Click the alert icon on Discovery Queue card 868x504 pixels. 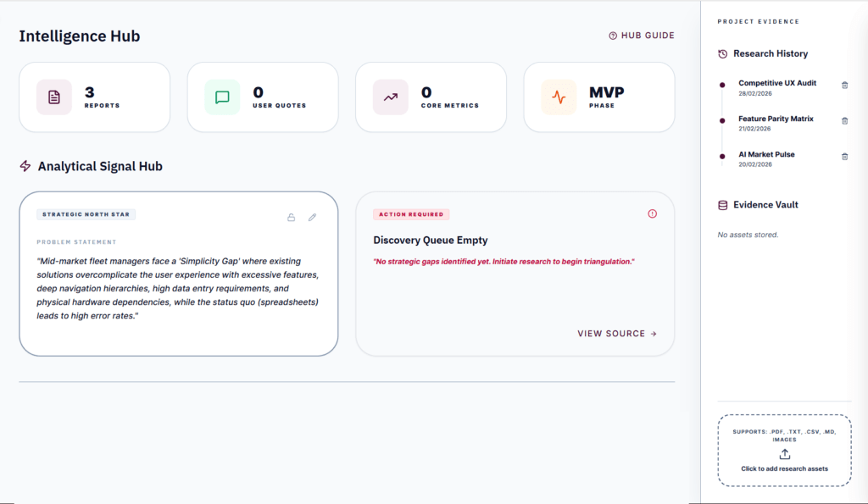pyautogui.click(x=652, y=214)
